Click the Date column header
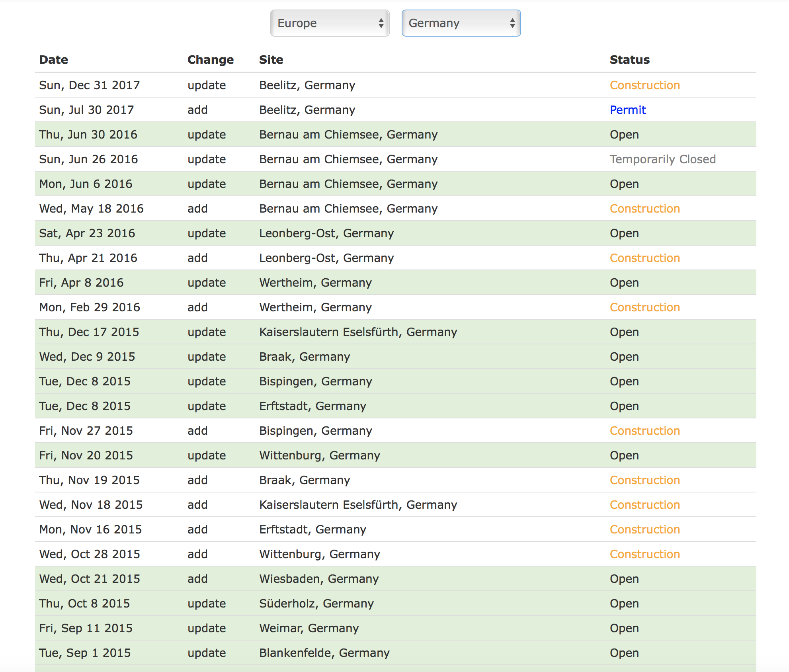The width and height of the screenshot is (789, 672). point(54,60)
